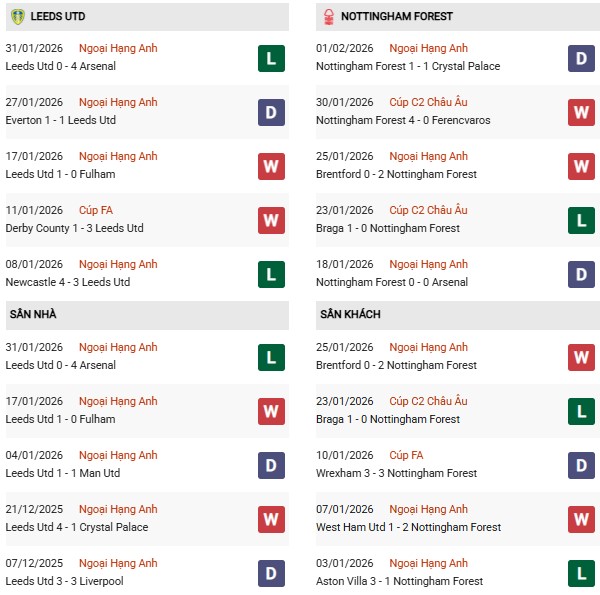Click D badge for Wrexham 3-3 Nottingham Forest
The height and width of the screenshot is (595, 600).
[581, 465]
